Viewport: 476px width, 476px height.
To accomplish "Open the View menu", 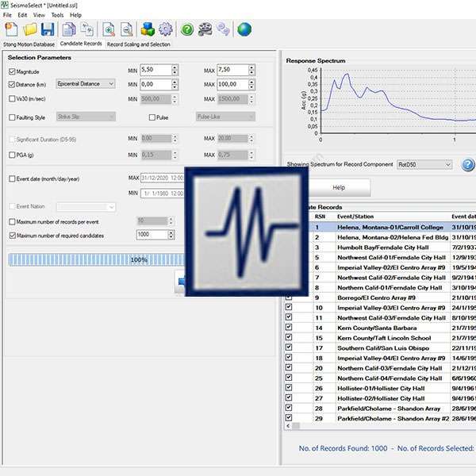I will [x=39, y=15].
